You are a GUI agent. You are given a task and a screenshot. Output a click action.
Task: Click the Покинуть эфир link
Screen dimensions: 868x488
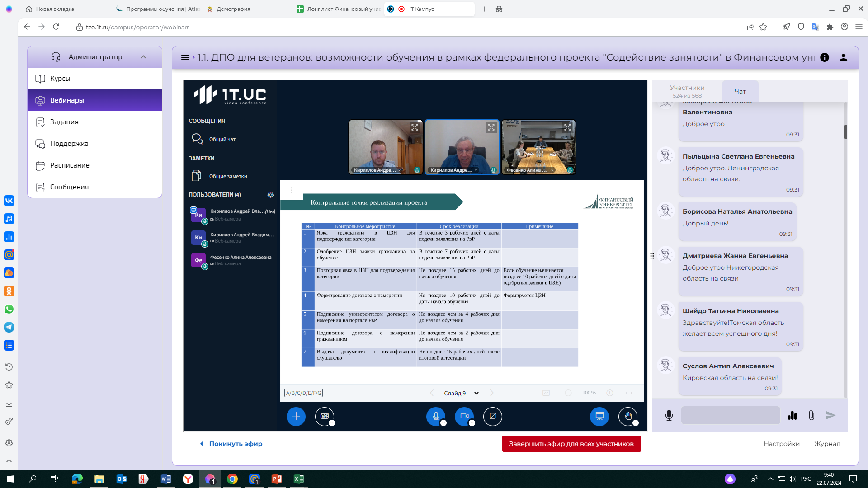[235, 444]
